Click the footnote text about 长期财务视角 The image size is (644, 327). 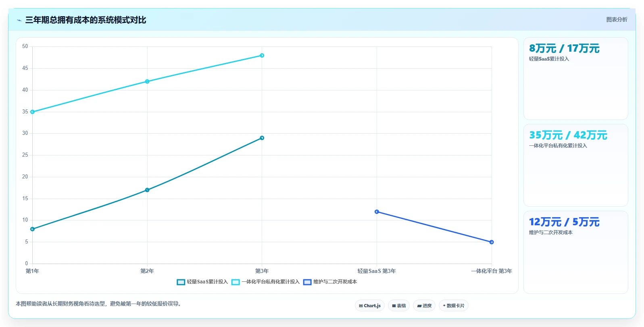(x=99, y=304)
